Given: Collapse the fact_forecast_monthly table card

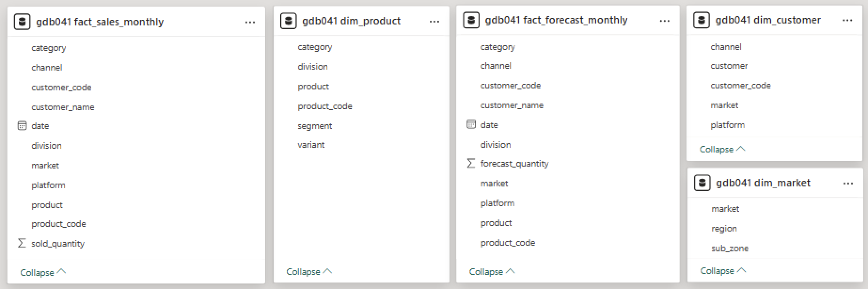Looking at the screenshot, I should point(492,272).
